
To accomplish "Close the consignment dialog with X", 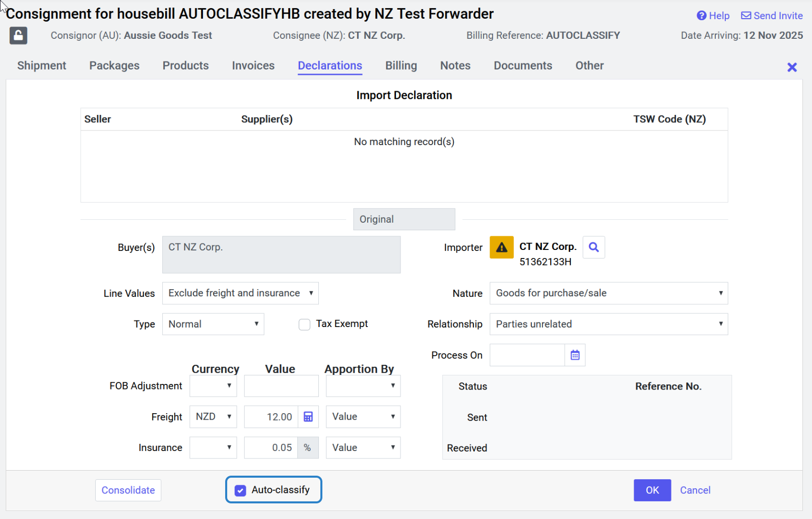I will (x=792, y=68).
